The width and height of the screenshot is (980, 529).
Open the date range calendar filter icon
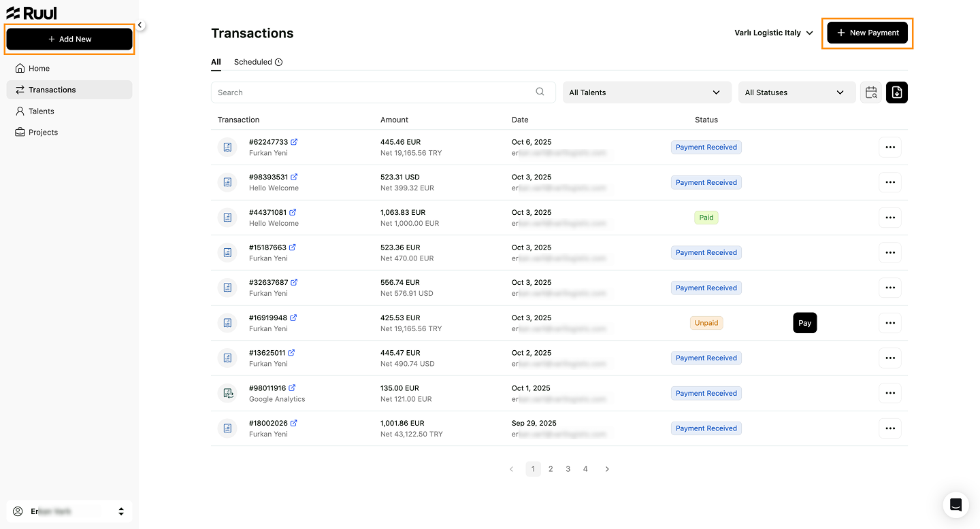871,92
